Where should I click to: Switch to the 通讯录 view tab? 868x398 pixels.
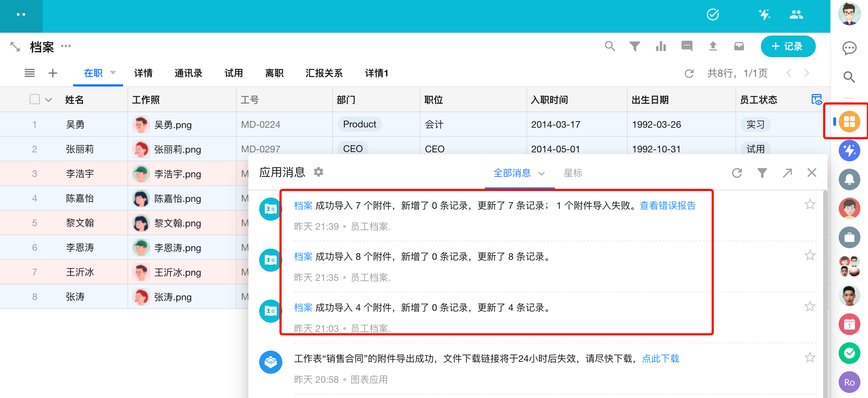(188, 73)
